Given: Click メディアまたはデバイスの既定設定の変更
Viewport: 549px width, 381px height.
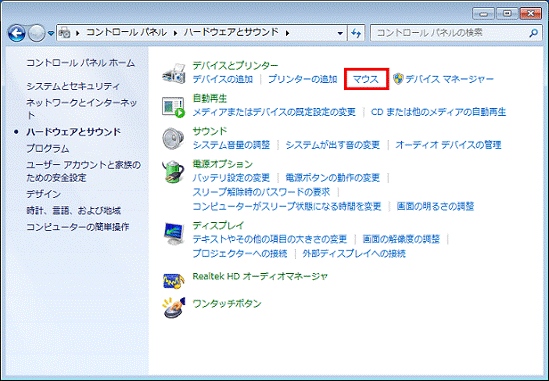Looking at the screenshot, I should tap(274, 112).
